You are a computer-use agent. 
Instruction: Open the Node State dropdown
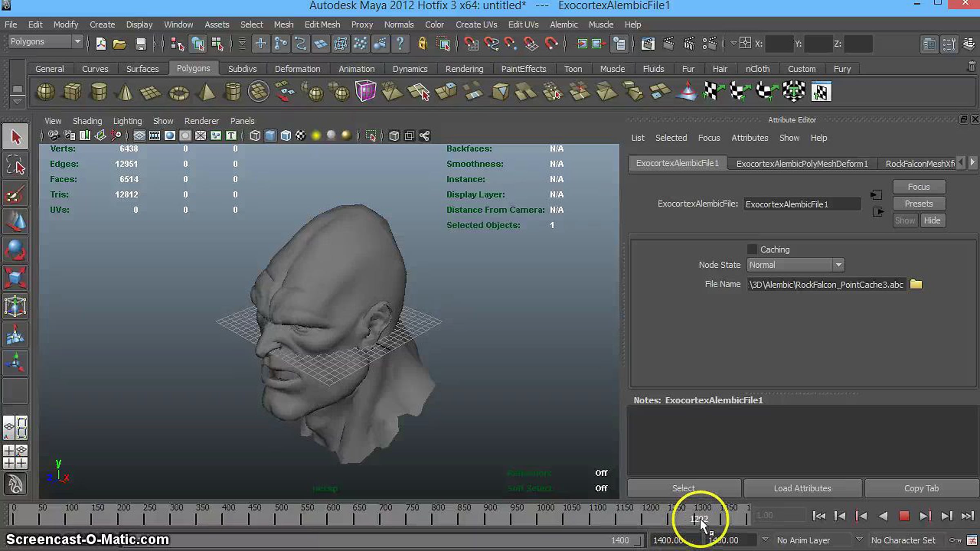point(795,264)
